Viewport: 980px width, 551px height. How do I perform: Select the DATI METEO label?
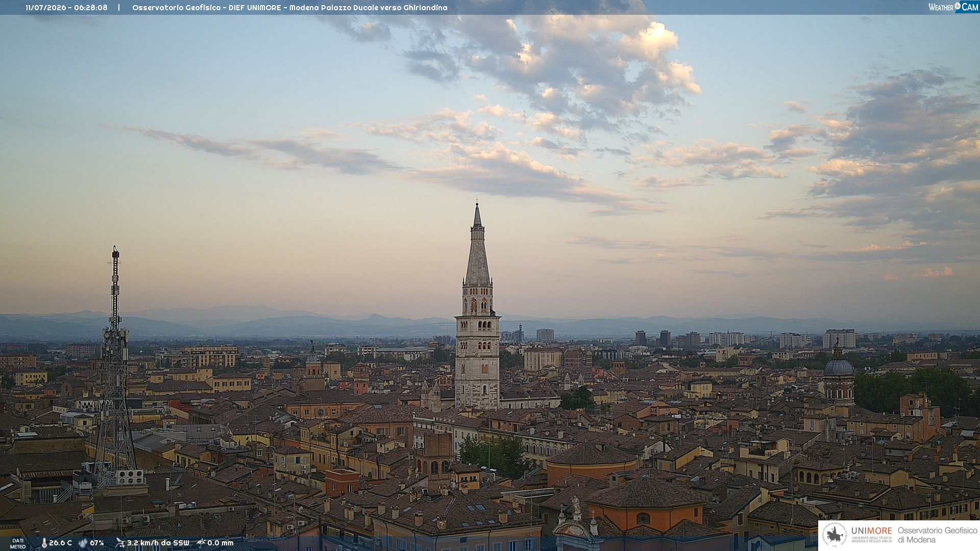(x=18, y=543)
